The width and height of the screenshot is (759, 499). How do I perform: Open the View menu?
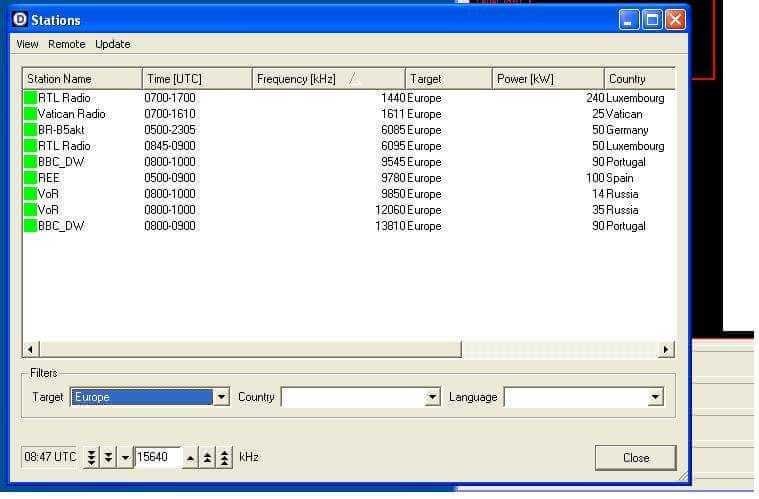[27, 44]
